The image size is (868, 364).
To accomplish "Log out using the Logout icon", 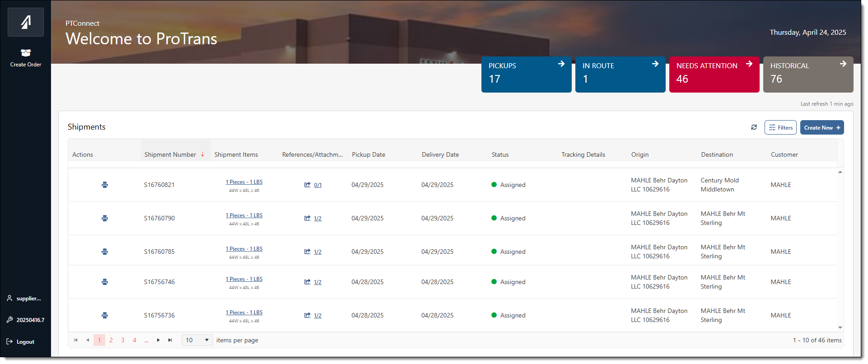I will click(x=9, y=342).
